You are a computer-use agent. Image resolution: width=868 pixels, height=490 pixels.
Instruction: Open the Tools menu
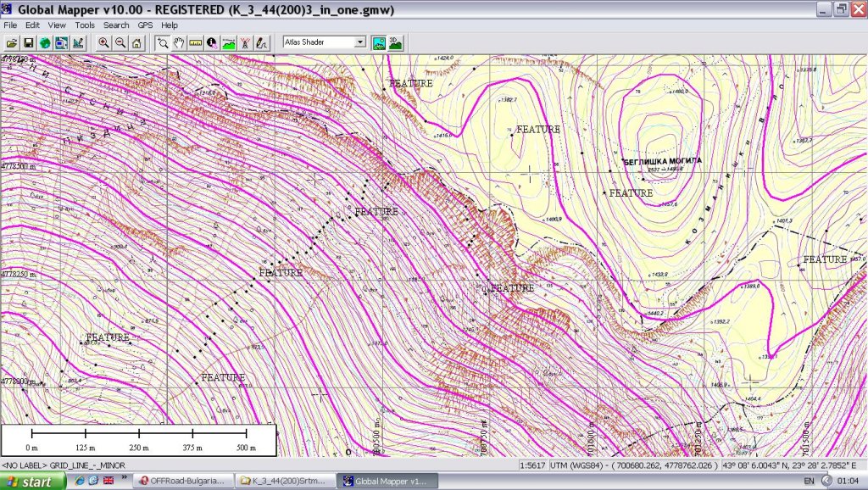[85, 25]
